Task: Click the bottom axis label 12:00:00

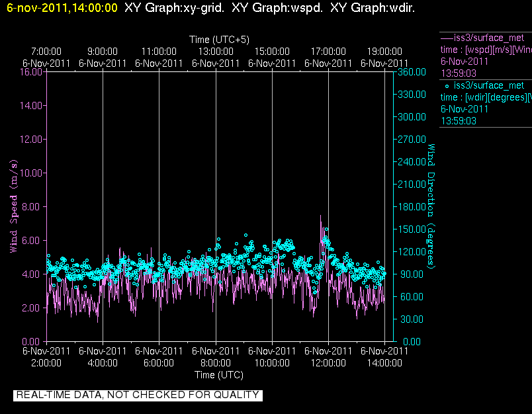Action: click(328, 363)
